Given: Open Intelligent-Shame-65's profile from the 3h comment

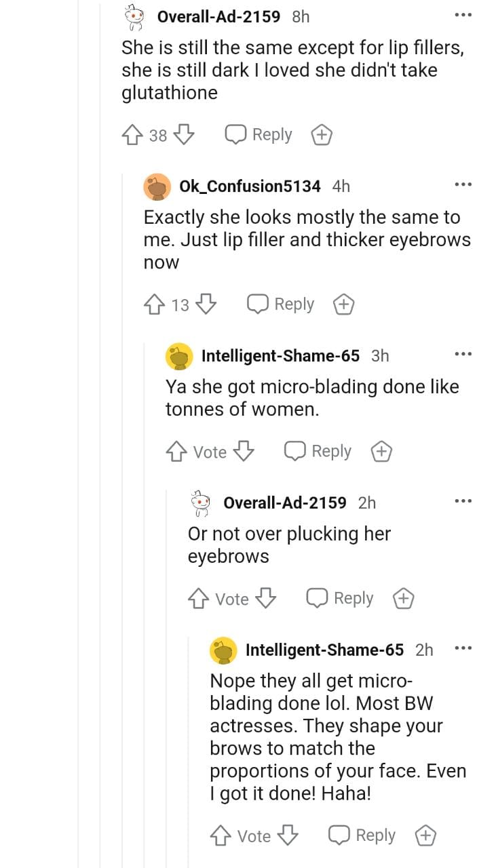Looking at the screenshot, I should [x=280, y=355].
